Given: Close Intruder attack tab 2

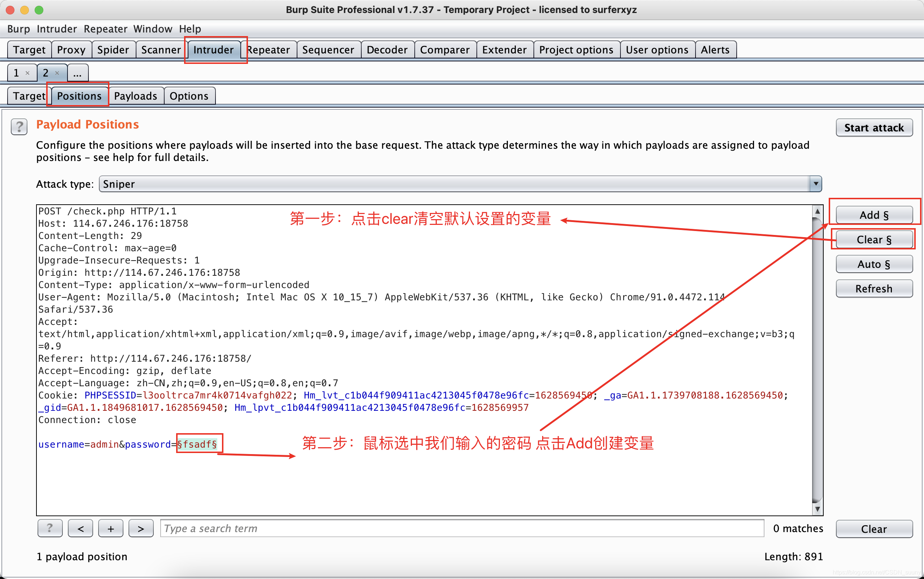Looking at the screenshot, I should coord(57,73).
